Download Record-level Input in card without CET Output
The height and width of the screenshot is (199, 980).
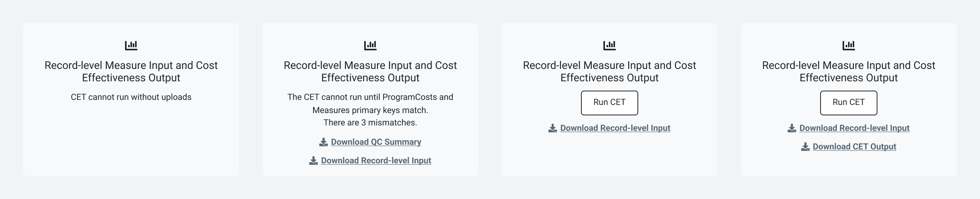click(x=615, y=128)
